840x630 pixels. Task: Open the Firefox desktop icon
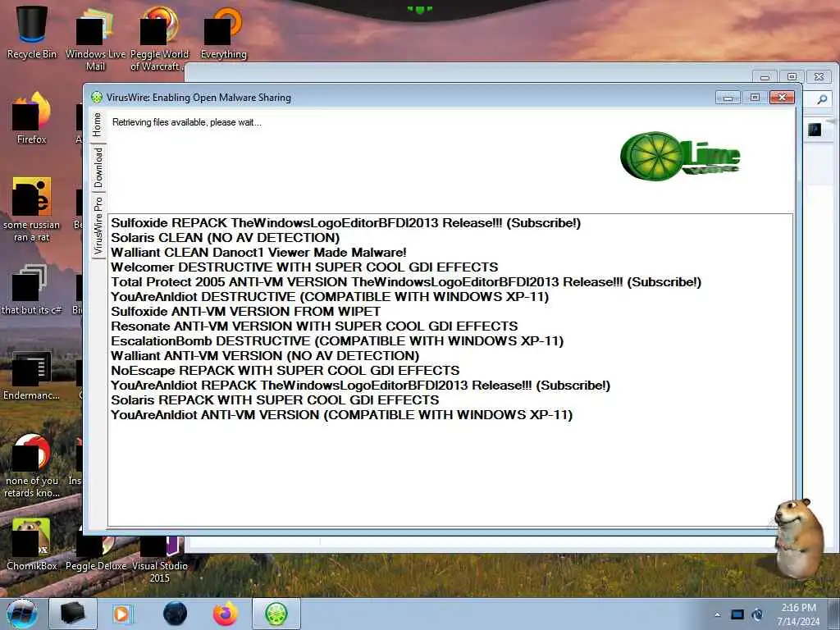[32, 118]
